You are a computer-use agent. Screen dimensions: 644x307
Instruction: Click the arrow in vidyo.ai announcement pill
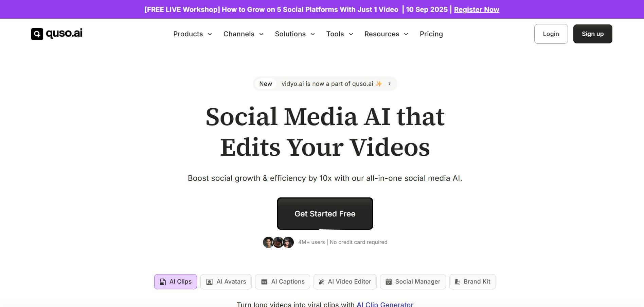389,84
